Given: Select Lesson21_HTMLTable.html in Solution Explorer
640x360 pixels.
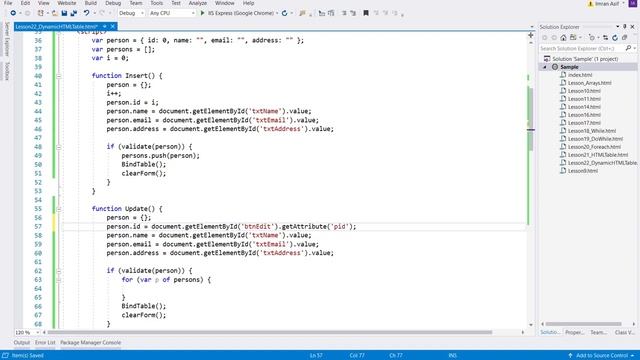Looking at the screenshot, I should pos(598,155).
